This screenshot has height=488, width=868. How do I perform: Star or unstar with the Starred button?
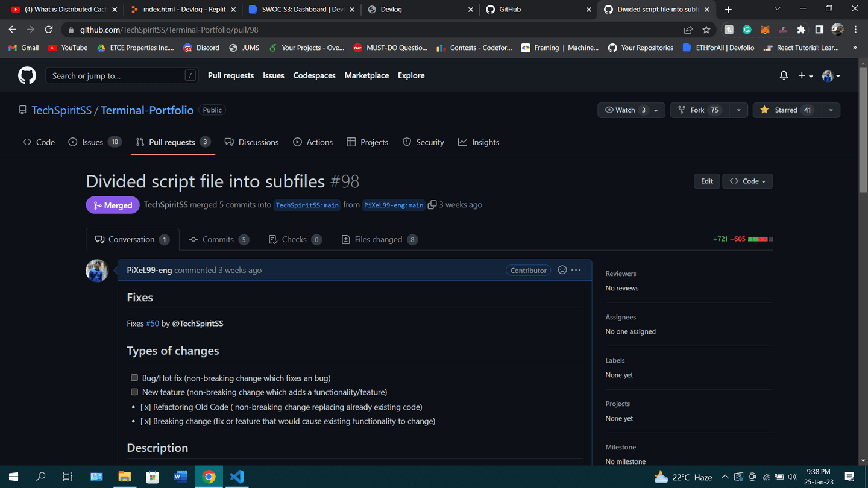(x=787, y=110)
